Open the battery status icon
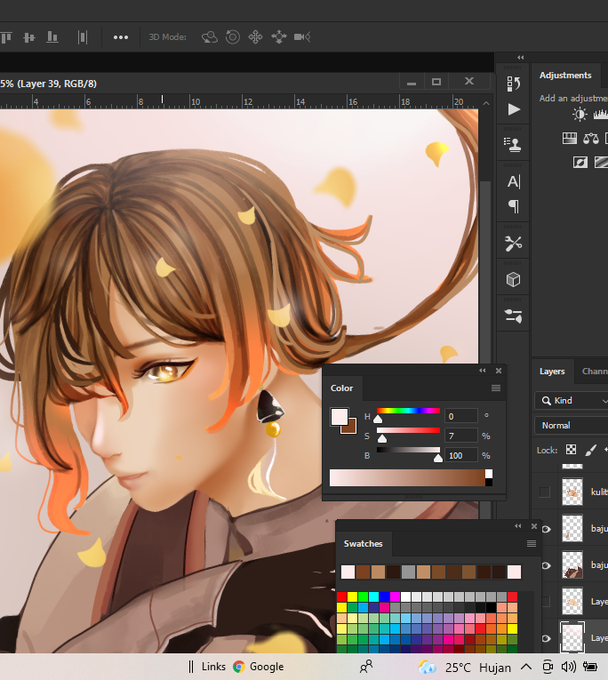The image size is (608, 680). pyautogui.click(x=590, y=667)
